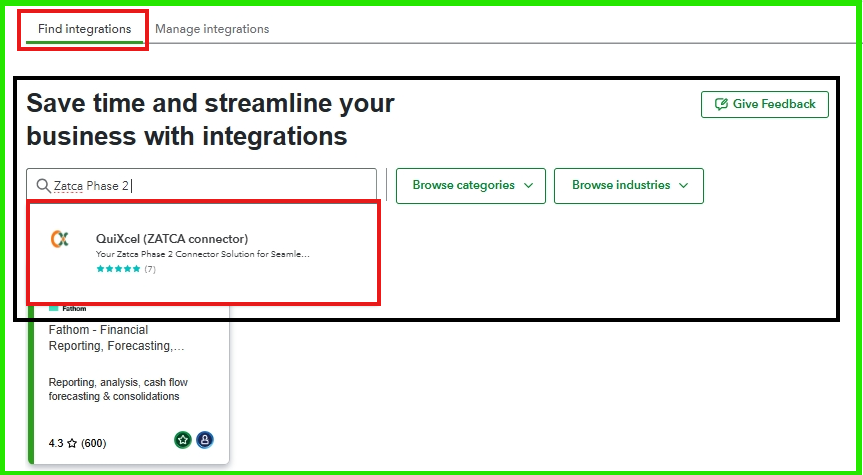The image size is (863, 475).
Task: Focus the Zatca Phase 2 search field
Action: coord(201,185)
